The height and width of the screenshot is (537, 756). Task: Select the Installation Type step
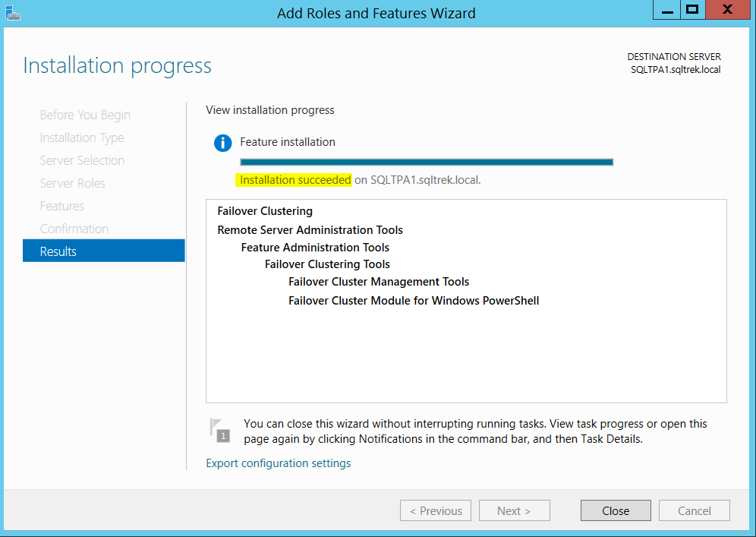click(82, 138)
